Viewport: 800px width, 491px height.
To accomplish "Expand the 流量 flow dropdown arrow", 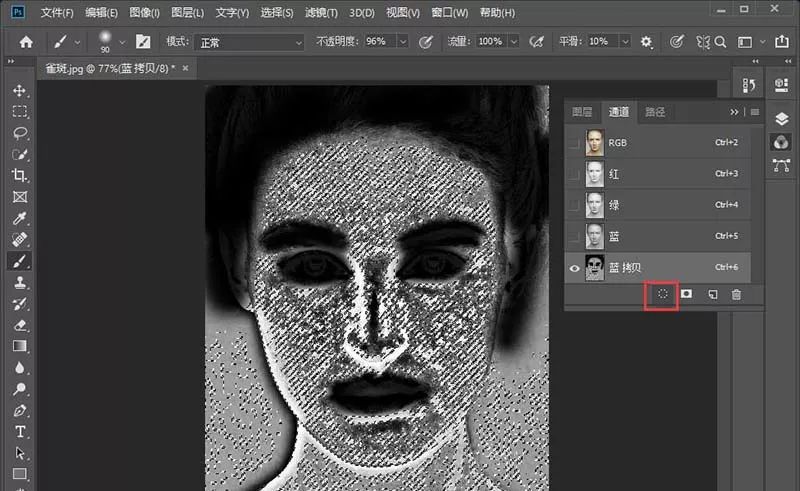I will [x=513, y=42].
